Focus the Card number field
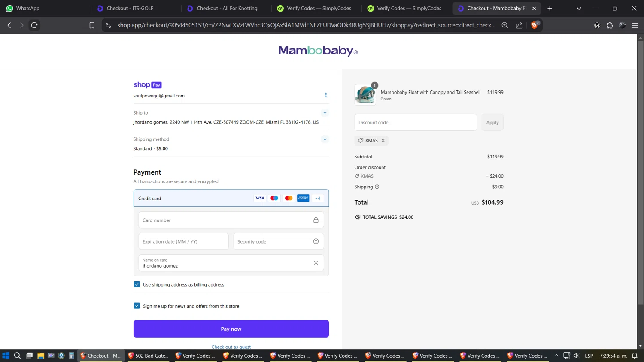This screenshot has height=362, width=644. click(231, 220)
